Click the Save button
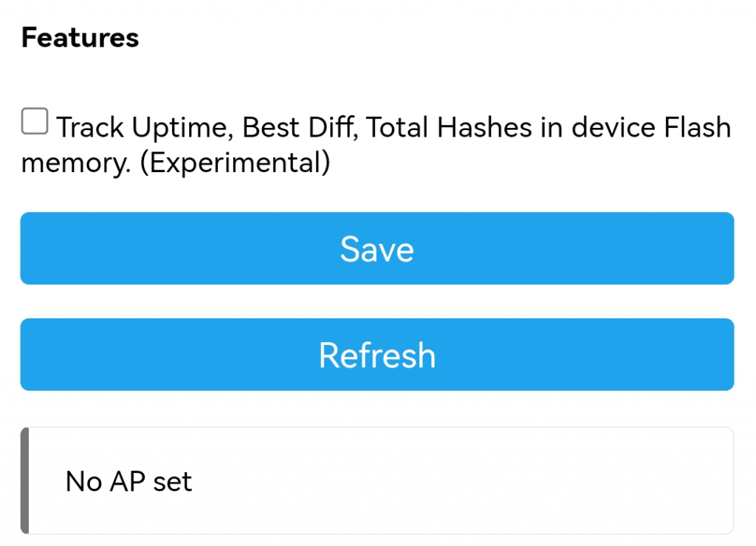The height and width of the screenshot is (546, 756). (377, 248)
